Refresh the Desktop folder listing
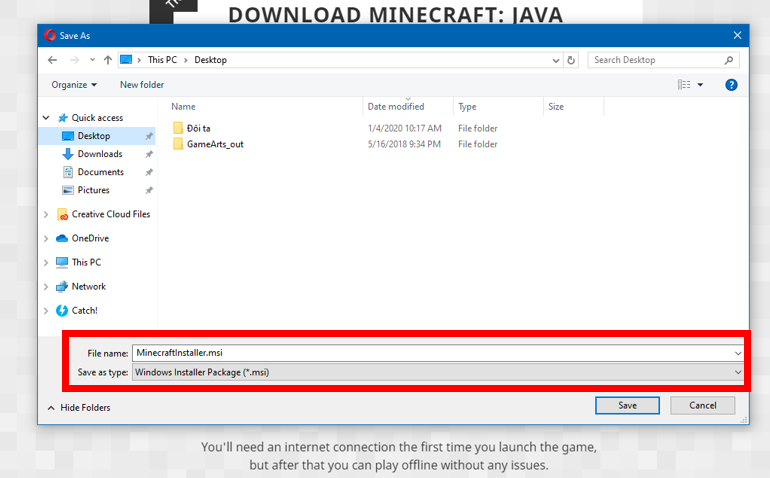The image size is (770, 478). coord(571,60)
